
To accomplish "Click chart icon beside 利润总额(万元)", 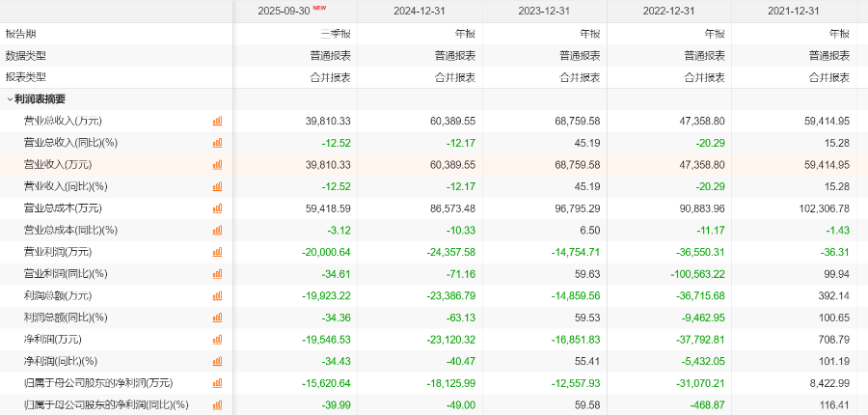I will click(217, 295).
